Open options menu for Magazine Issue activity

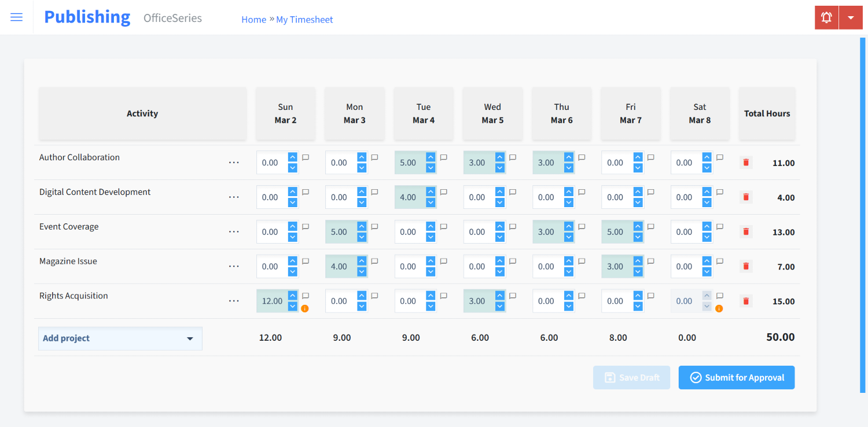[234, 266]
